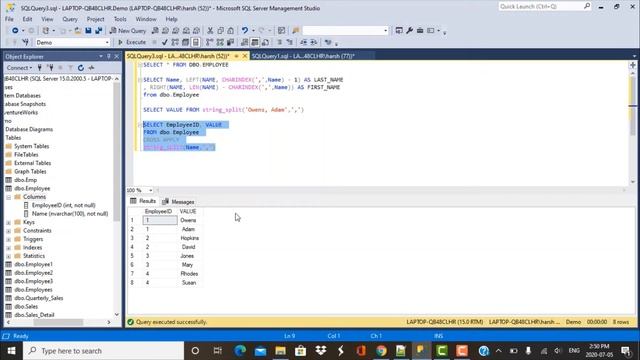640x360 pixels.
Task: Click the plug Connect icon in Object Explorer toolbar
Action: pyautogui.click(x=40, y=68)
